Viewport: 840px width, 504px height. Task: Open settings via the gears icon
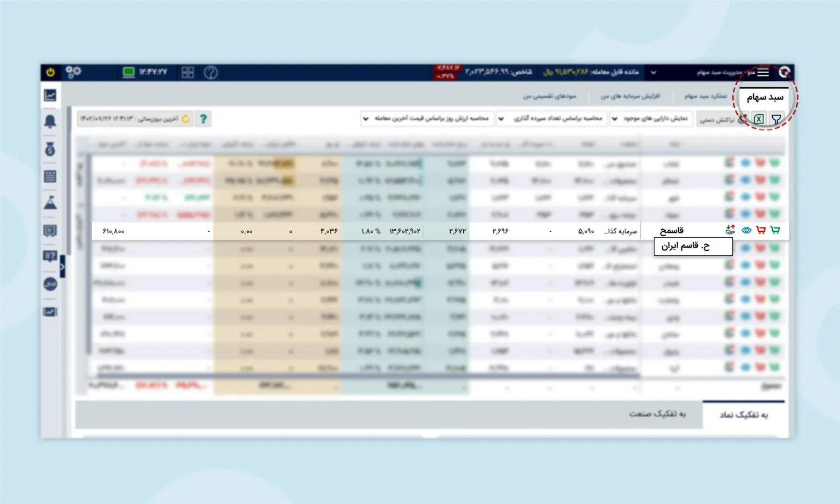tap(73, 72)
